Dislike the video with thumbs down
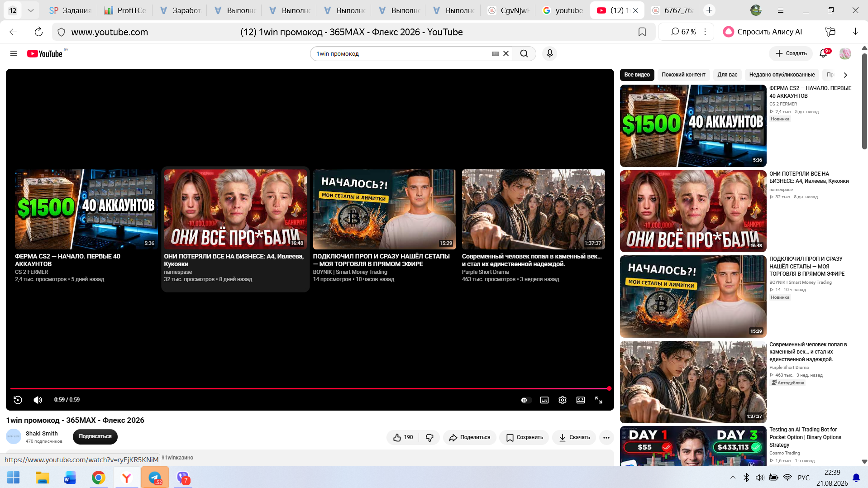The width and height of the screenshot is (868, 488). (x=429, y=437)
